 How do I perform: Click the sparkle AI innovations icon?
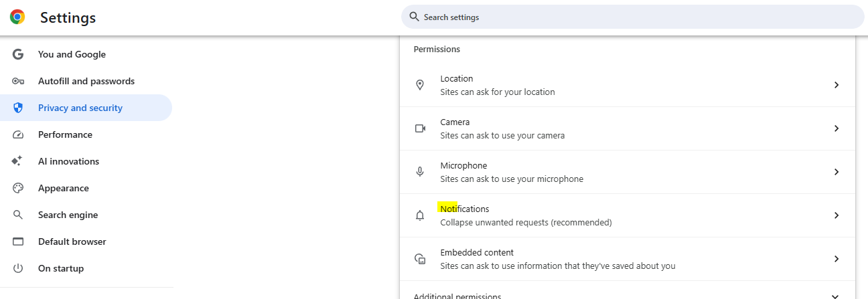tap(17, 161)
